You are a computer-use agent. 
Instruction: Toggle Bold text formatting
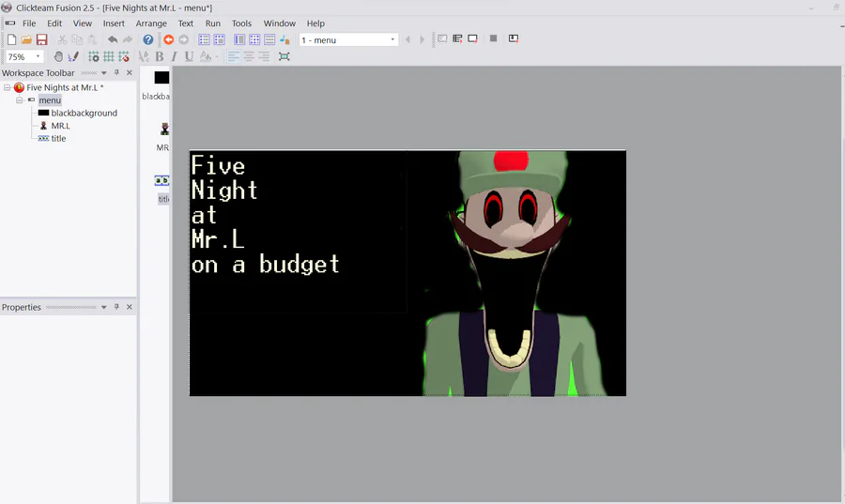pyautogui.click(x=159, y=56)
